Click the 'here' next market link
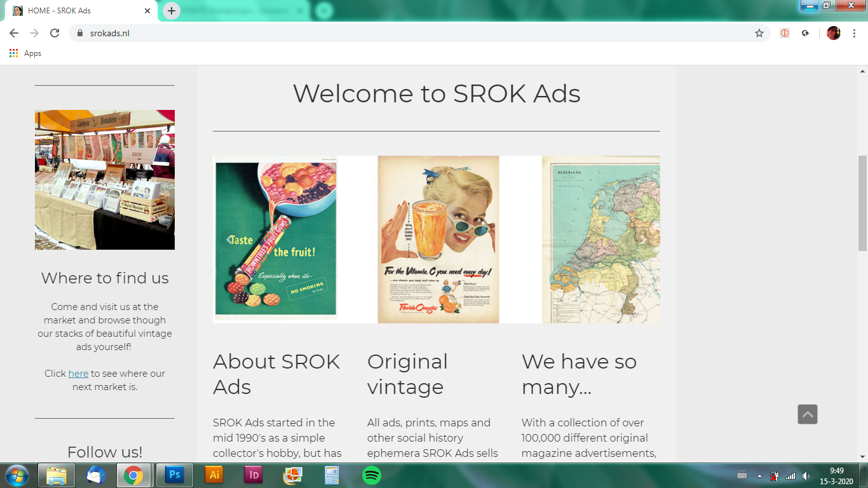Viewport: 868px width, 488px height. (78, 374)
